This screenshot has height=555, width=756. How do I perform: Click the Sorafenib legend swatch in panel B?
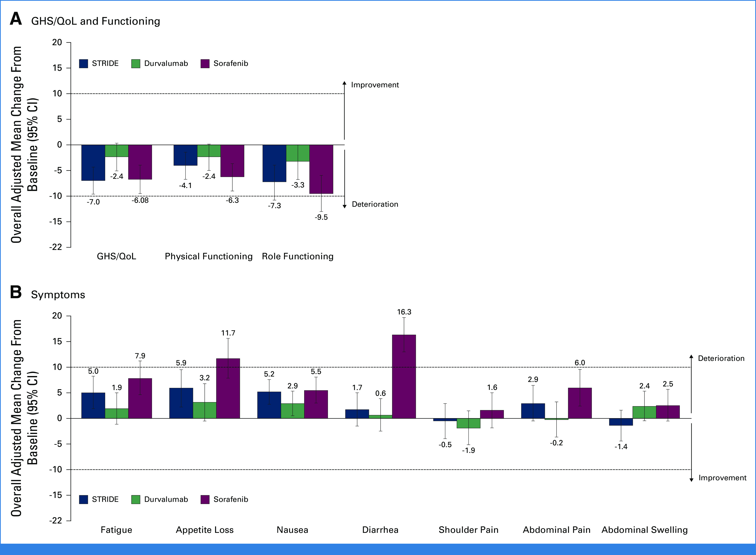coord(205,499)
